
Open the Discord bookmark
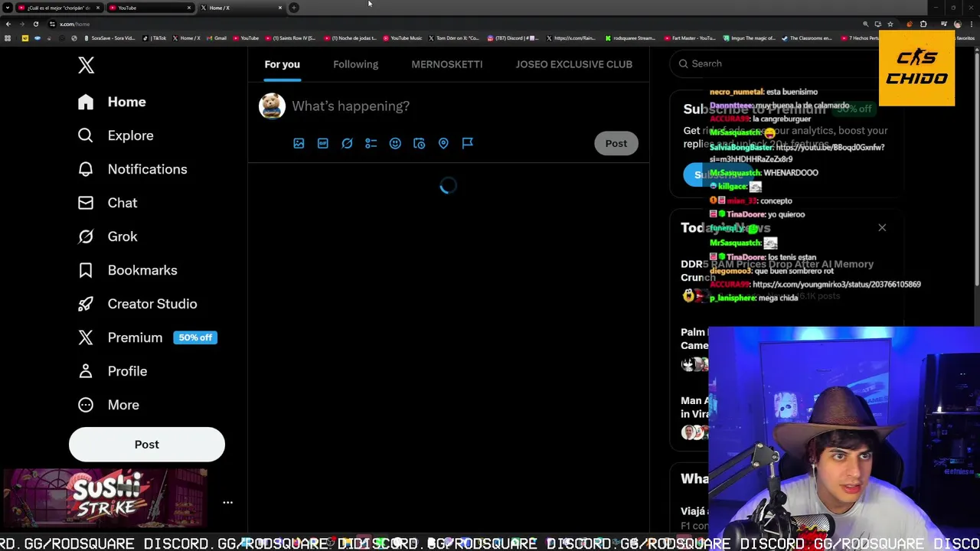[513, 37]
